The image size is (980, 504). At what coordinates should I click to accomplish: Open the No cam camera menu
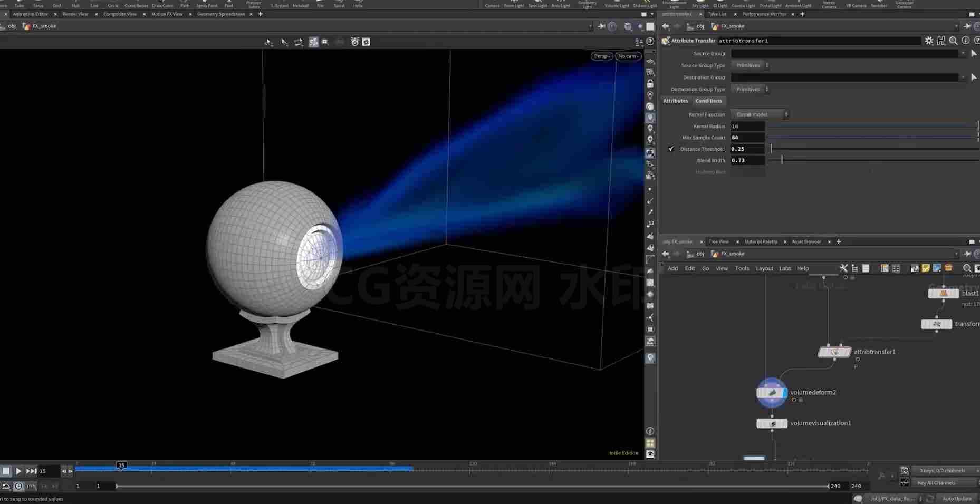tap(628, 56)
